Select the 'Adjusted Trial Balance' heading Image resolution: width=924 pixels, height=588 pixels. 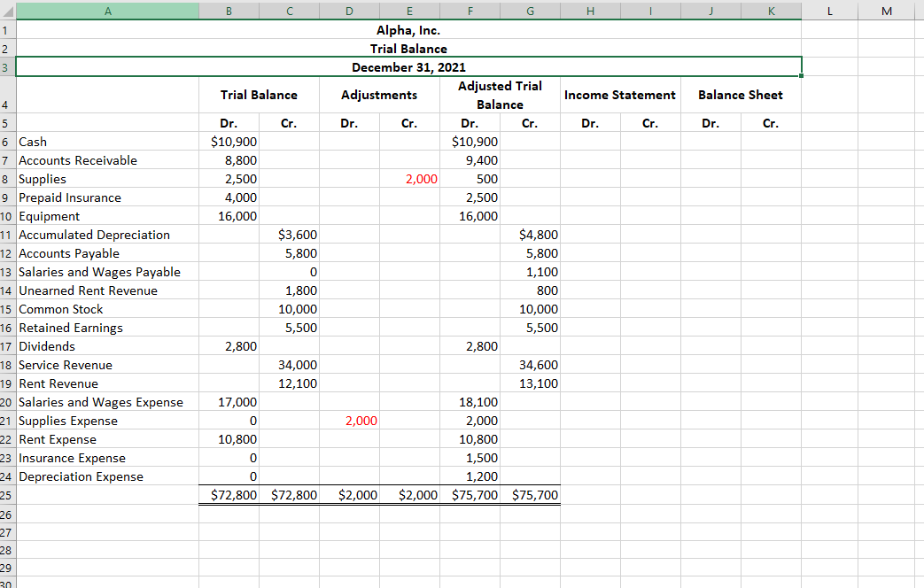[500, 95]
